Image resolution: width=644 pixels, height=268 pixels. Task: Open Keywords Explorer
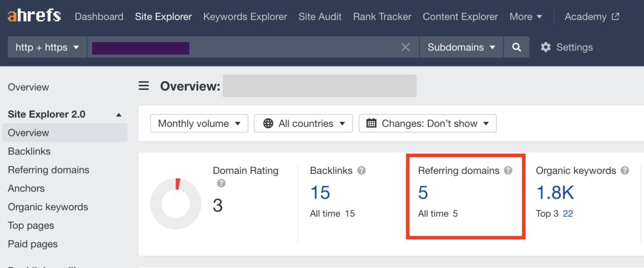[x=245, y=17]
